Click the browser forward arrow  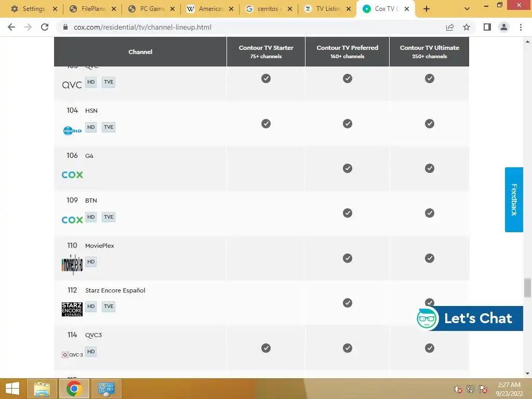click(28, 27)
